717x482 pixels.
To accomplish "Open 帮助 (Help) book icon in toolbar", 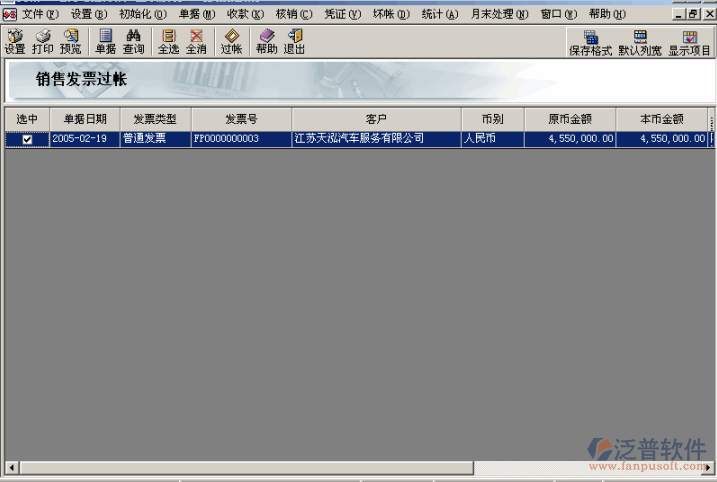I will (266, 41).
